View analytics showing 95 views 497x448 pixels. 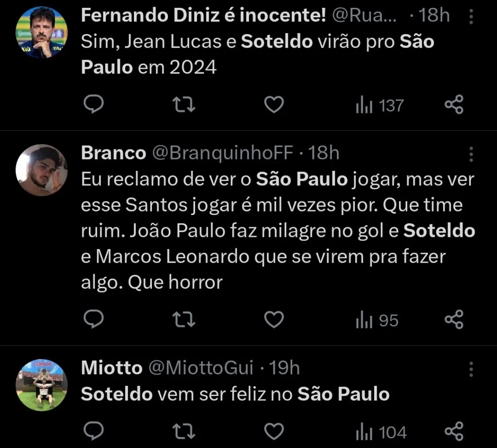377,320
